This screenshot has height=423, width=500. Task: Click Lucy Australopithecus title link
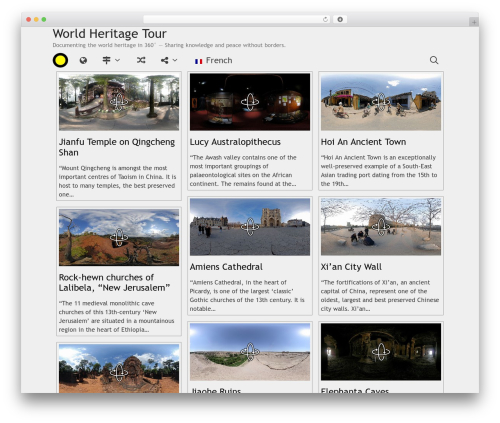point(235,142)
